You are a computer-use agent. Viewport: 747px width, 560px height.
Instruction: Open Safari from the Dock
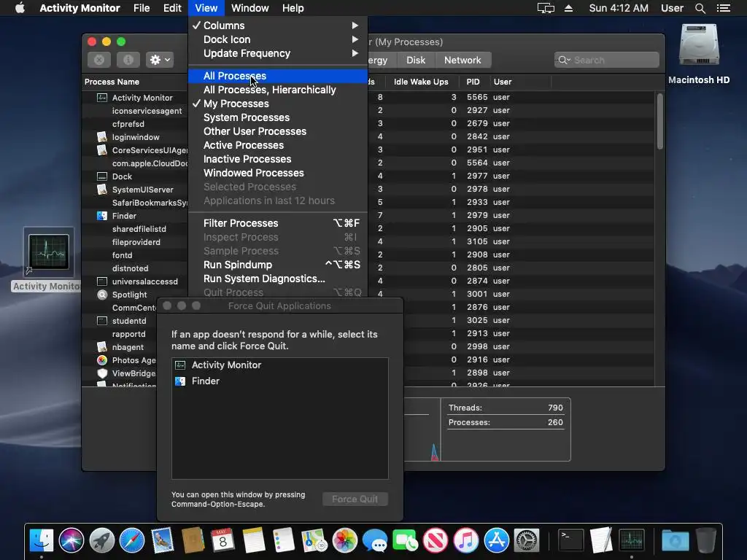point(132,540)
